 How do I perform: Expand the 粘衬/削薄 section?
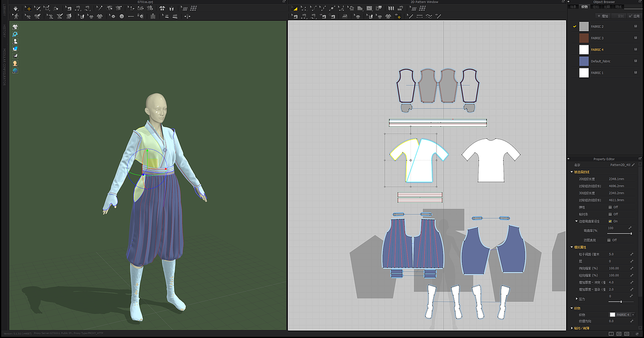tap(572, 328)
